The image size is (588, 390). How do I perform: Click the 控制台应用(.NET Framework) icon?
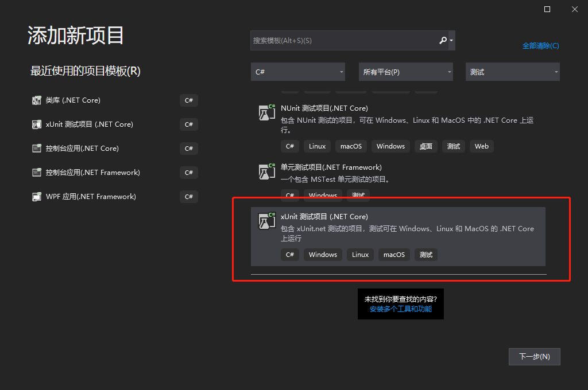(36, 172)
